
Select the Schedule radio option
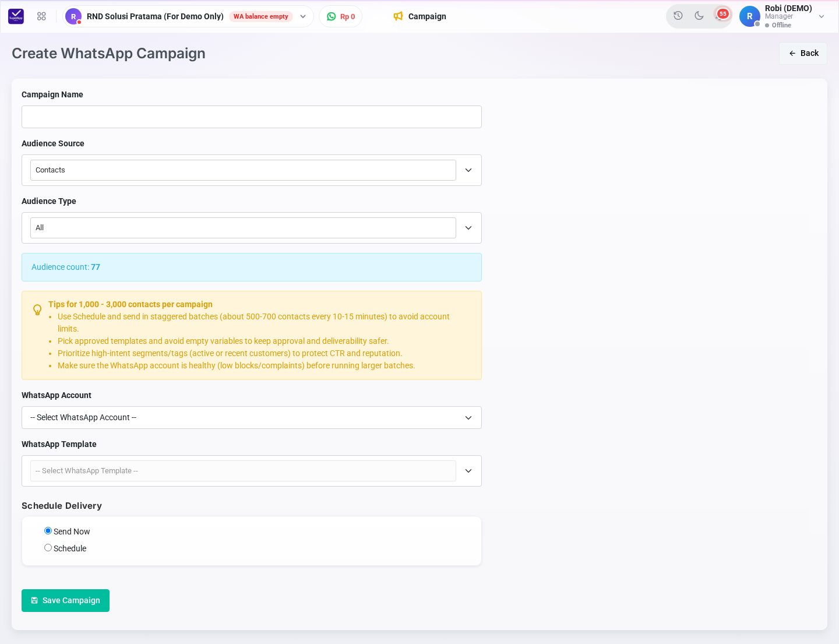click(48, 548)
